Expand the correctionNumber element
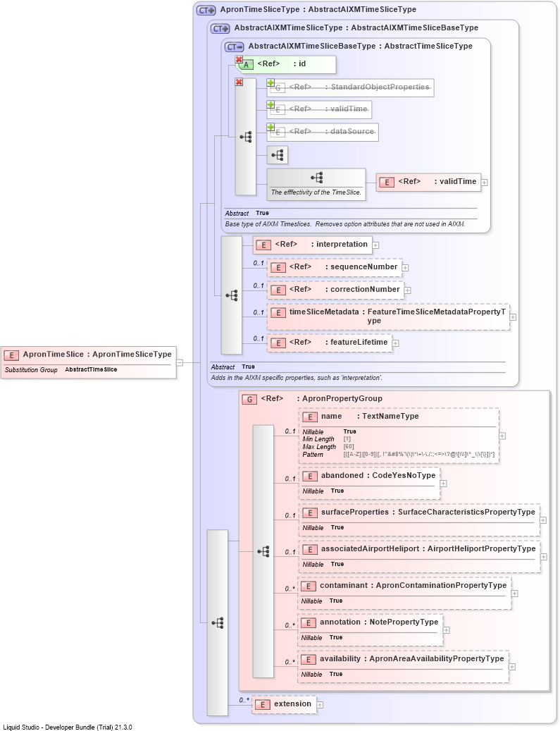This screenshot has width=560, height=731. point(408,290)
